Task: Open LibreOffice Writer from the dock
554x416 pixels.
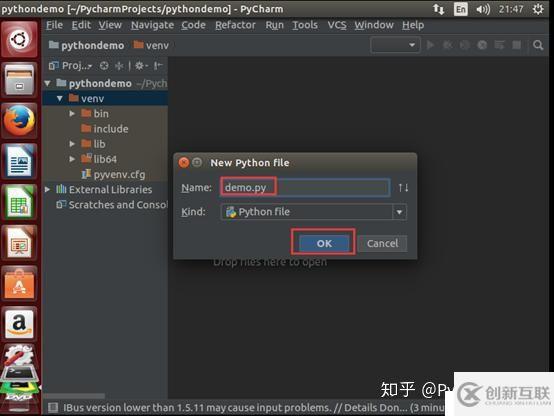Action: click(x=19, y=162)
